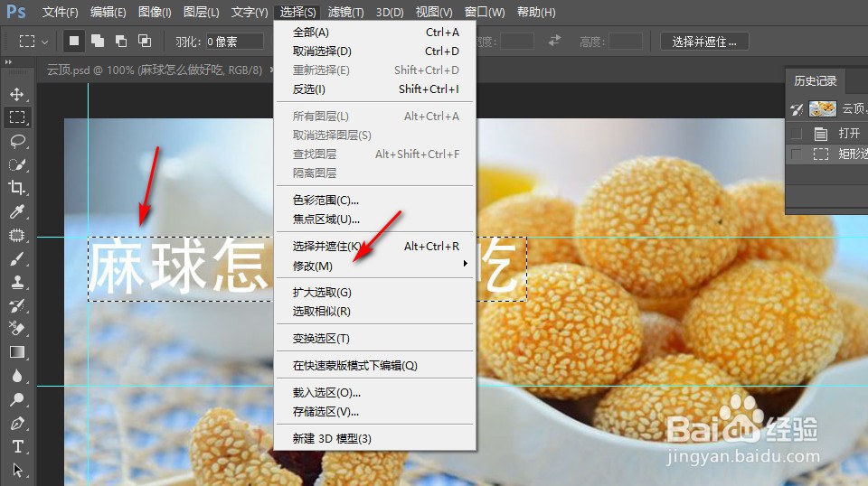Select the History Brush tool
This screenshot has width=868, height=486.
(x=16, y=305)
